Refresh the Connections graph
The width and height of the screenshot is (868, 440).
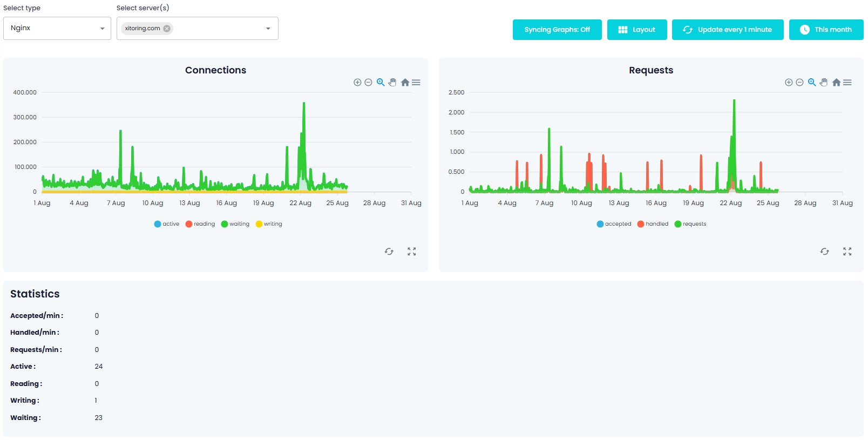coord(389,252)
